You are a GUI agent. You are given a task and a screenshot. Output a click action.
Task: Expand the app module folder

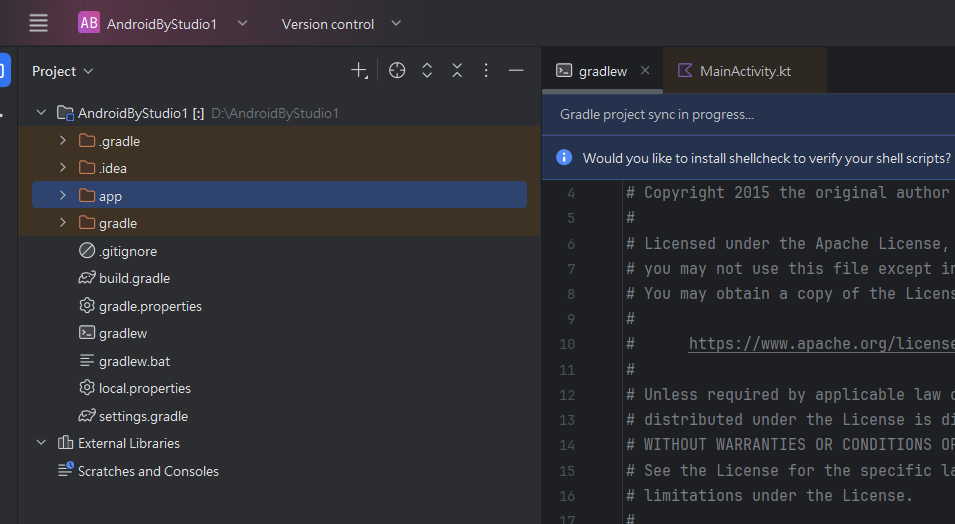62,196
